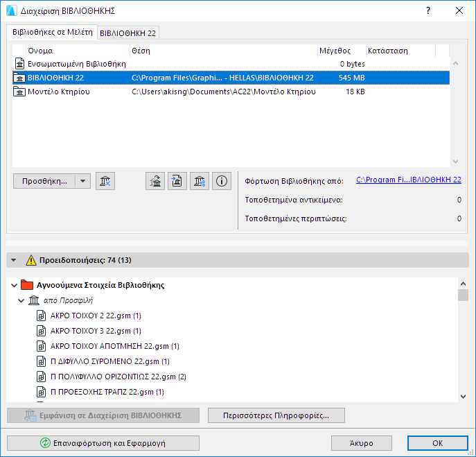This screenshot has height=457, width=476.
Task: Click the embed library into project icon
Action: click(x=177, y=181)
